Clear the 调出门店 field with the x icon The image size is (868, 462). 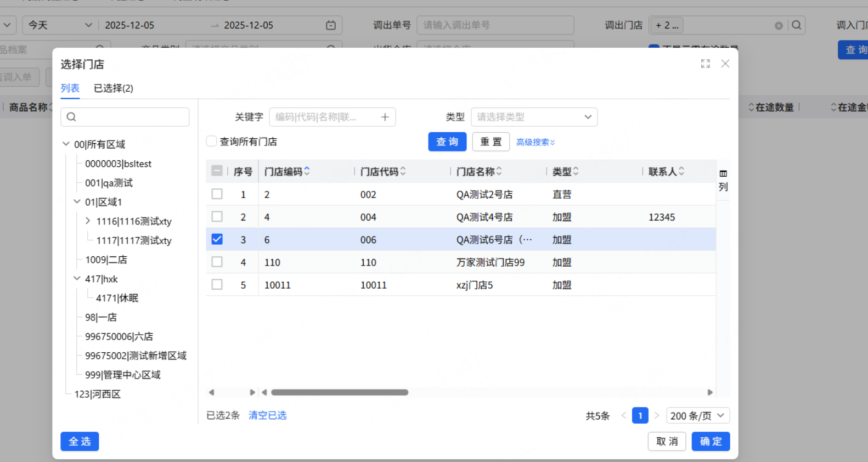778,26
